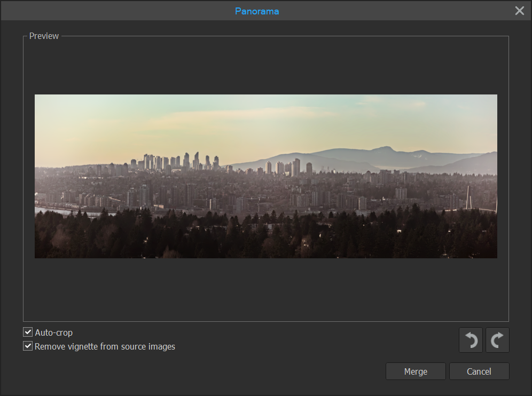Viewport: 532px width, 396px height.
Task: Rotate the panorama clockwise
Action: (x=497, y=340)
